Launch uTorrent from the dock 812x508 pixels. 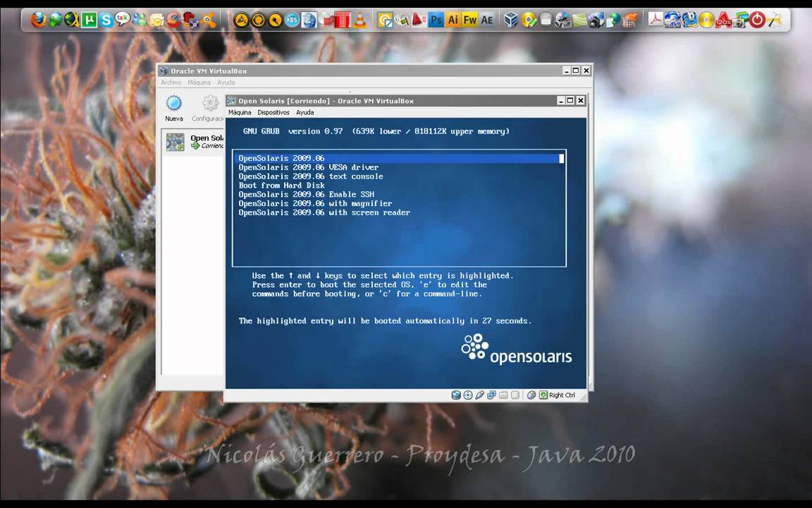[x=89, y=20]
